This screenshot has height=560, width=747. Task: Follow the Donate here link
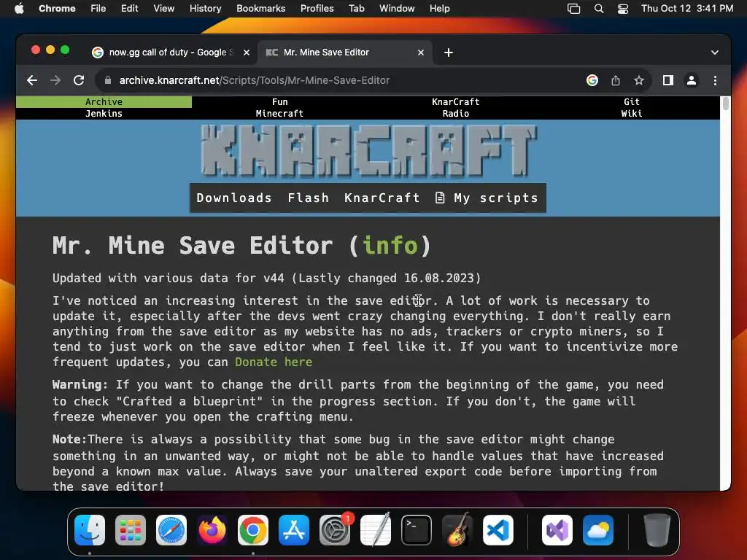[274, 362]
